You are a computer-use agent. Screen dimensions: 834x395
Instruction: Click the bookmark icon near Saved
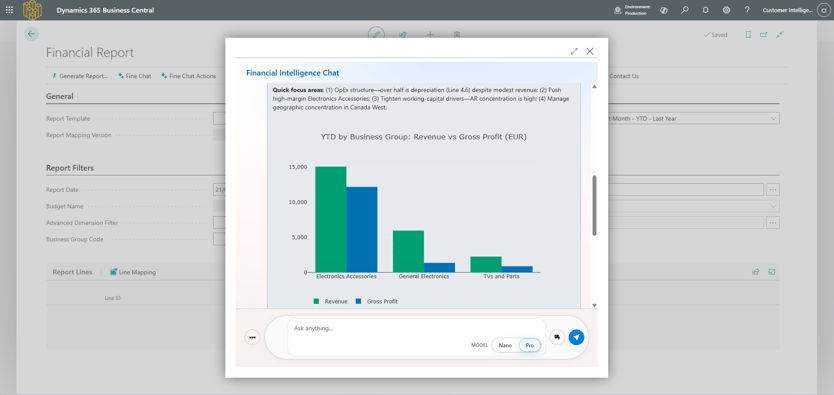click(x=748, y=35)
